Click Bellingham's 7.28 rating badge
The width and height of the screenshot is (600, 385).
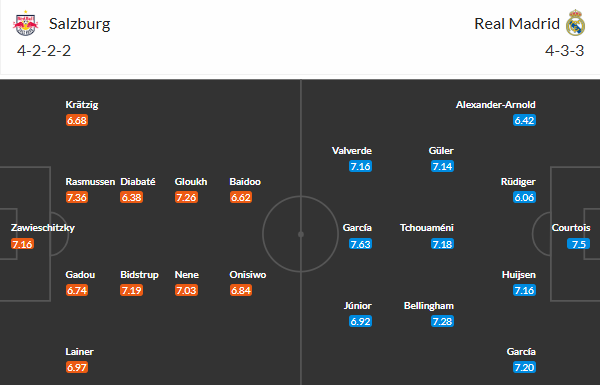[442, 321]
